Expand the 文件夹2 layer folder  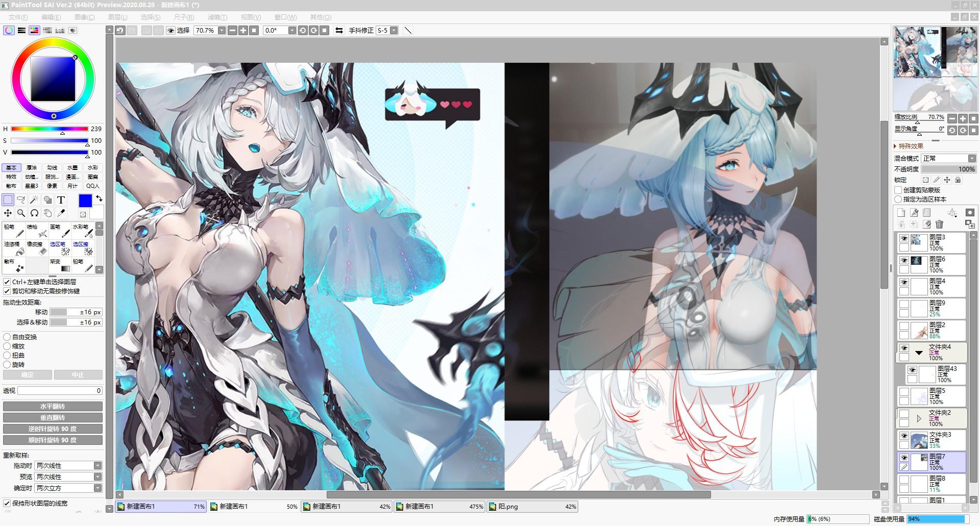pyautogui.click(x=919, y=418)
